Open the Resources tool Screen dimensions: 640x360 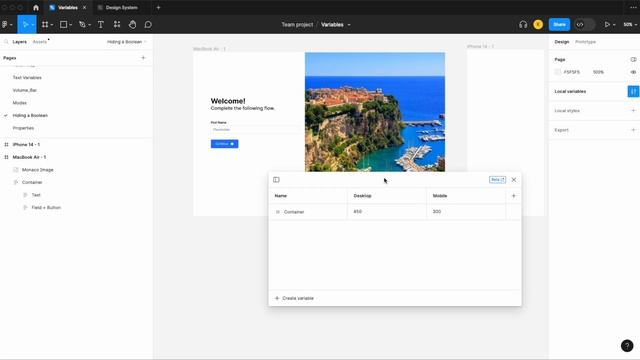point(117,24)
